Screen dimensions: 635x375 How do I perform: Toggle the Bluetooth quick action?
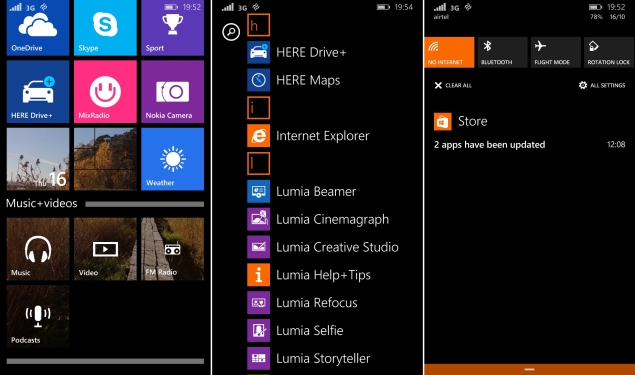click(x=503, y=52)
